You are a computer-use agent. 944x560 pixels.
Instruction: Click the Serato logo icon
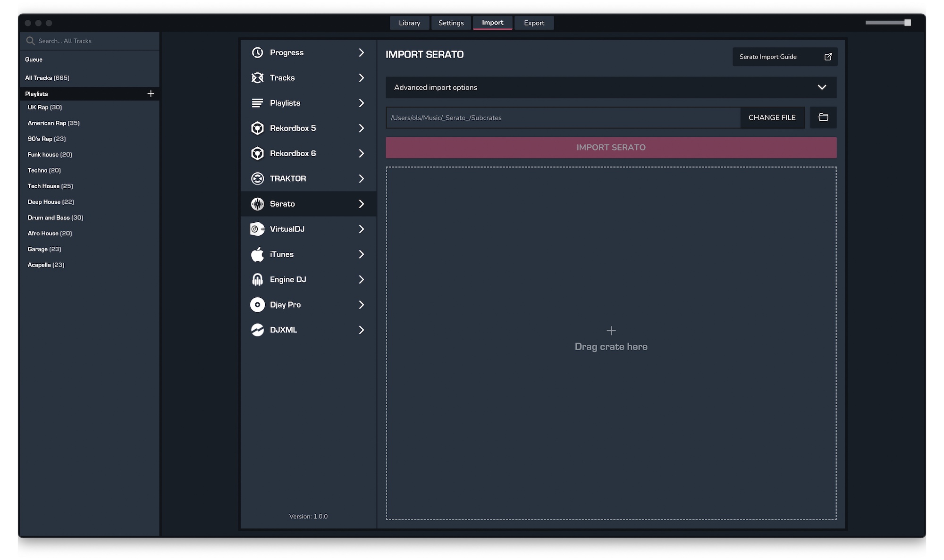click(x=257, y=204)
